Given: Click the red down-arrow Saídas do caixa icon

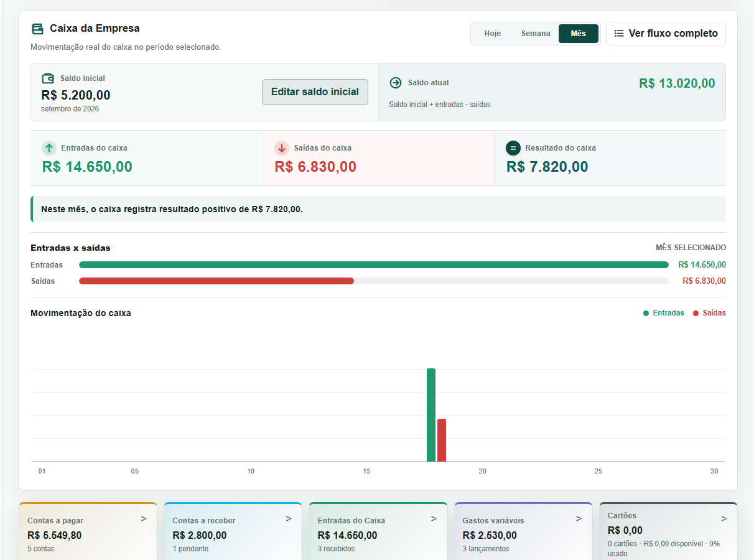Looking at the screenshot, I should [x=282, y=148].
